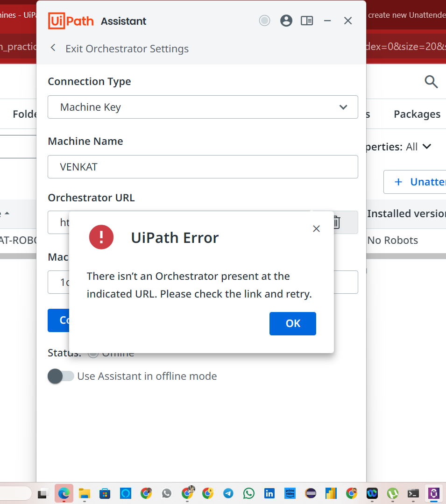Open LinkedIn from taskbar
The height and width of the screenshot is (504, 446).
[269, 493]
